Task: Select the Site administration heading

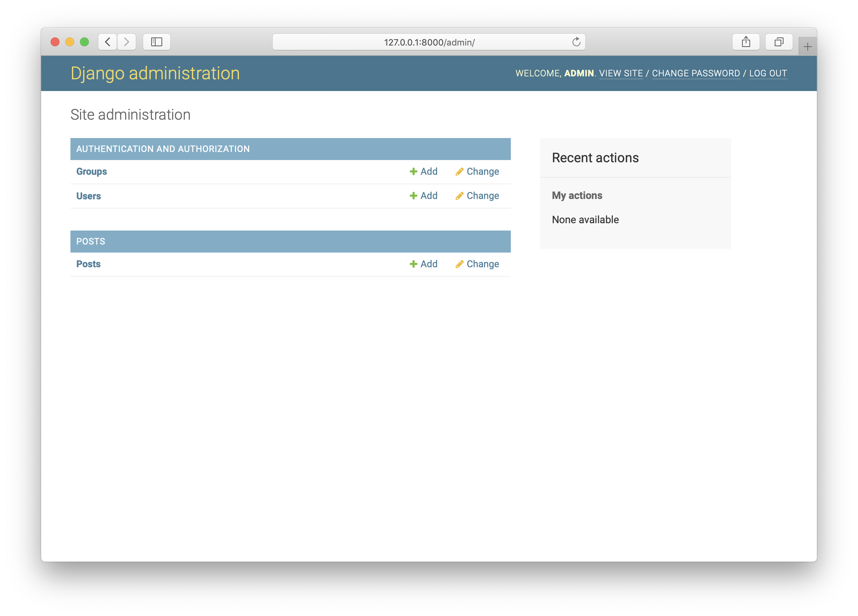Action: (131, 115)
